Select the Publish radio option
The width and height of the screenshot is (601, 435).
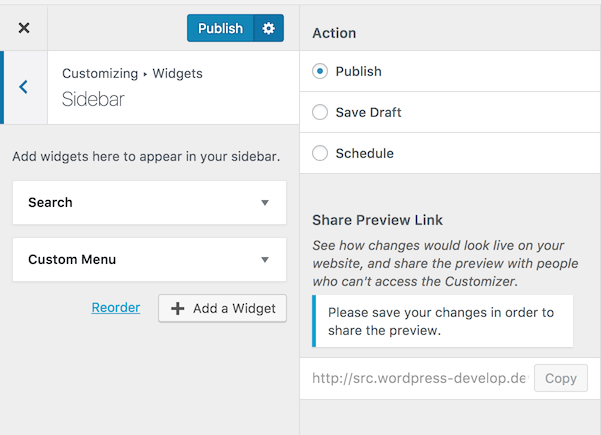(320, 71)
